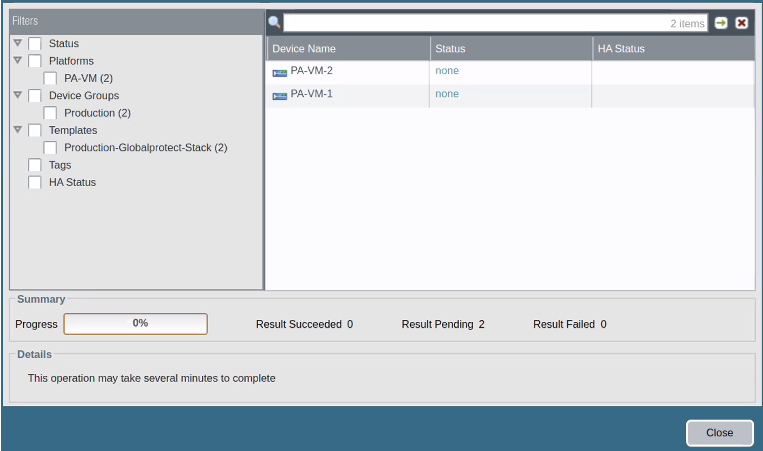Open the none status for PA-VM-2
Image resolution: width=763 pixels, height=451 pixels.
[x=447, y=71]
